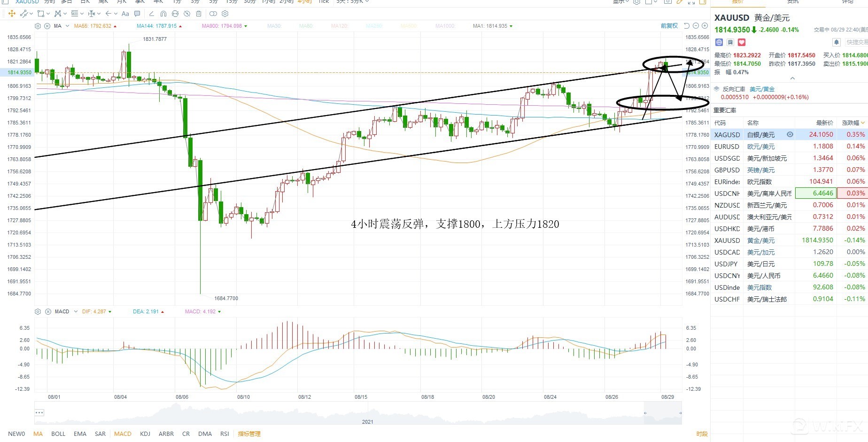Zoom out the chart
Image resolution: width=868 pixels, height=442 pixels.
coord(696,26)
